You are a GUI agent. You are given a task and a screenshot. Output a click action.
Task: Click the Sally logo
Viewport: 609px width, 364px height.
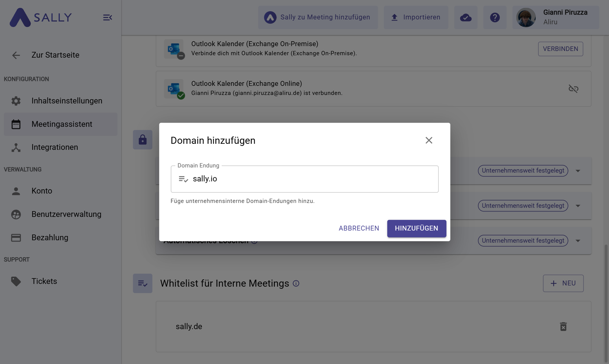point(41,17)
